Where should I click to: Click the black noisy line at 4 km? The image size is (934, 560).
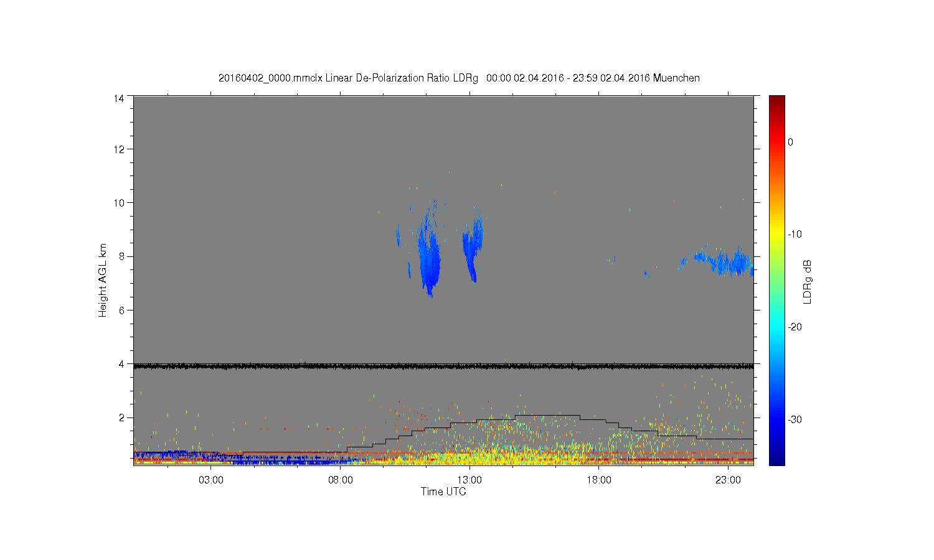point(443,366)
